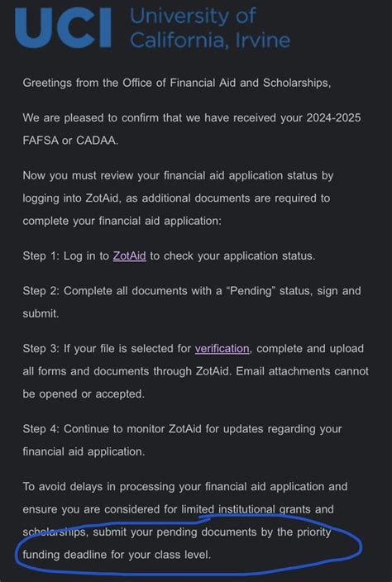Select the 2024-2025 text in the confirmation sentence
Image resolution: width=392 pixels, height=582 pixels.
(x=333, y=118)
